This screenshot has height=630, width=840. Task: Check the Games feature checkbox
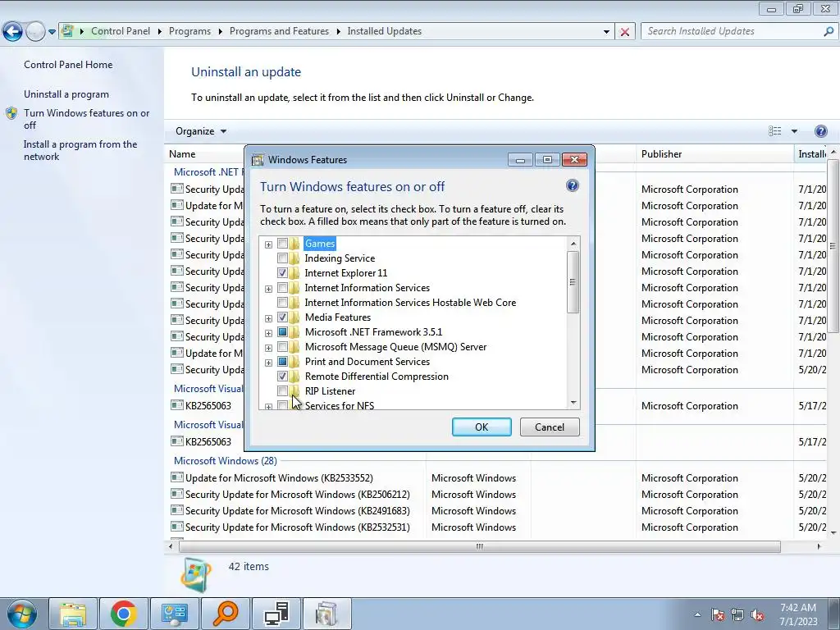pos(282,244)
